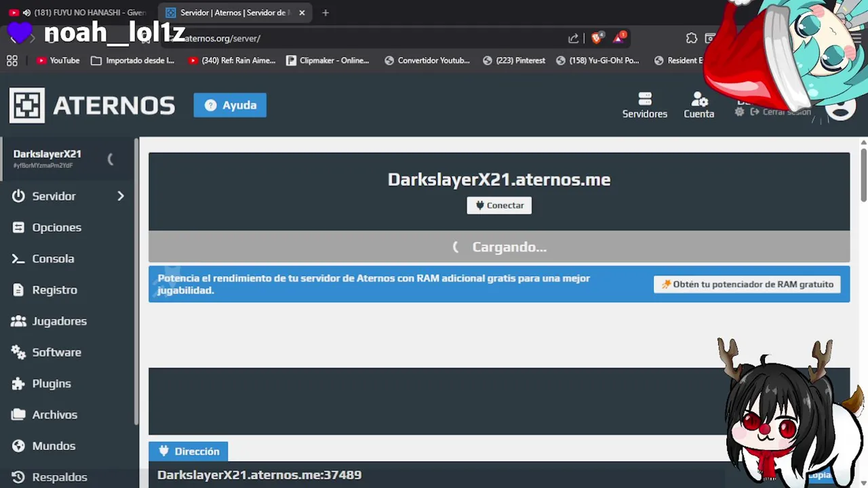This screenshot has width=868, height=488.
Task: Click the Opciones sliders icon
Action: click(18, 227)
